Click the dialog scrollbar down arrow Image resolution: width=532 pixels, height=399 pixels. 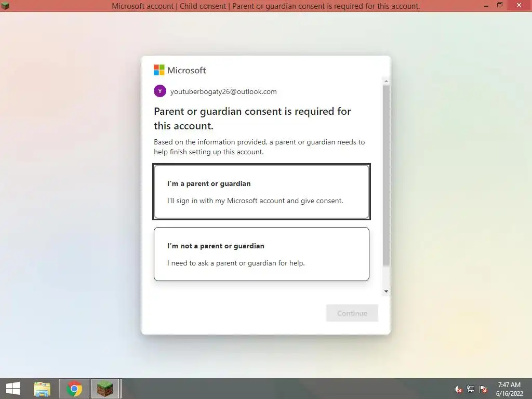[386, 291]
